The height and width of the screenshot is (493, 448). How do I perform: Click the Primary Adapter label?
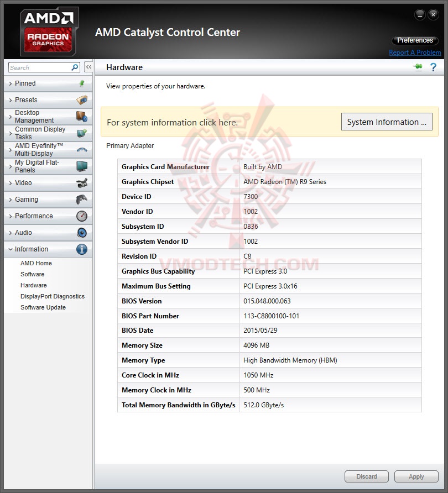pyautogui.click(x=130, y=145)
